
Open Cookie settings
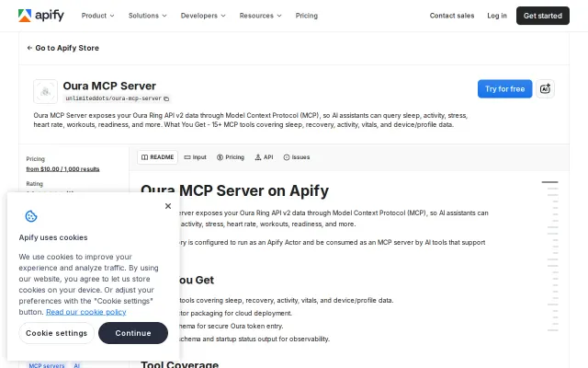tap(56, 333)
